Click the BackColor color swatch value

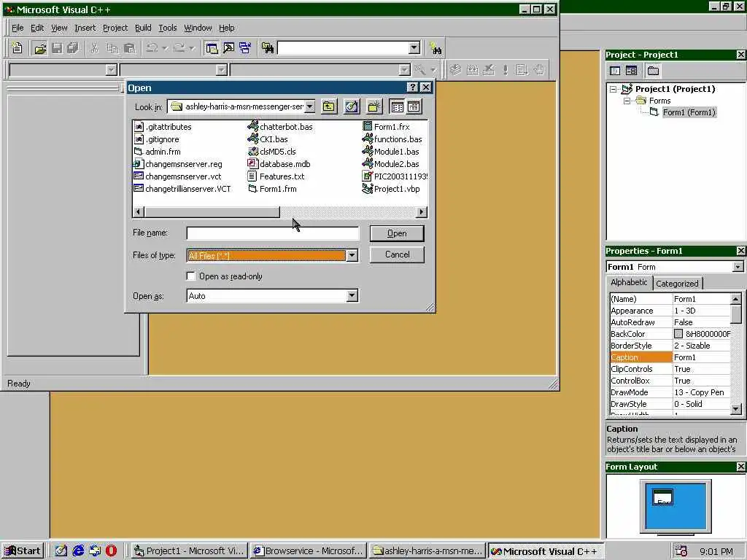click(x=678, y=334)
